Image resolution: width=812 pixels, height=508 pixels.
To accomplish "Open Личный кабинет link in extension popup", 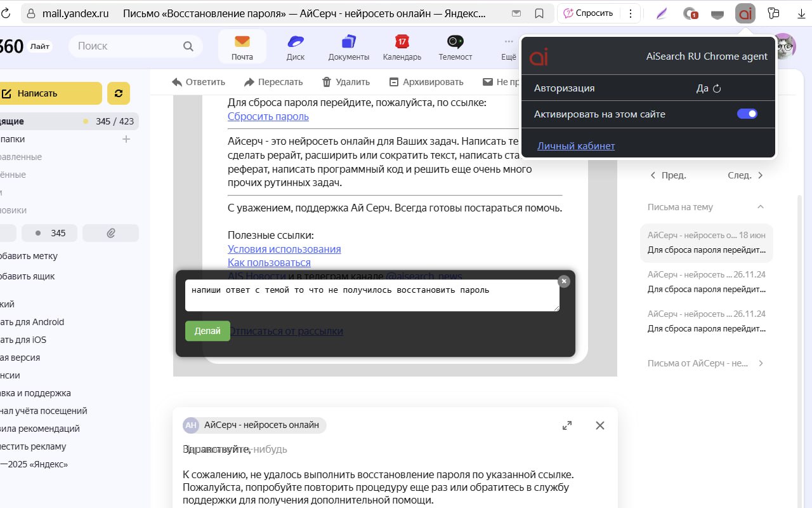I will click(576, 145).
